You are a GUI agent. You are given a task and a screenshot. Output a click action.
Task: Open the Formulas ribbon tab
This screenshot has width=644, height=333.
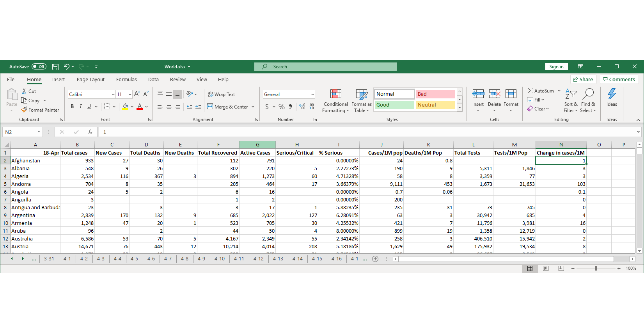[x=126, y=80]
